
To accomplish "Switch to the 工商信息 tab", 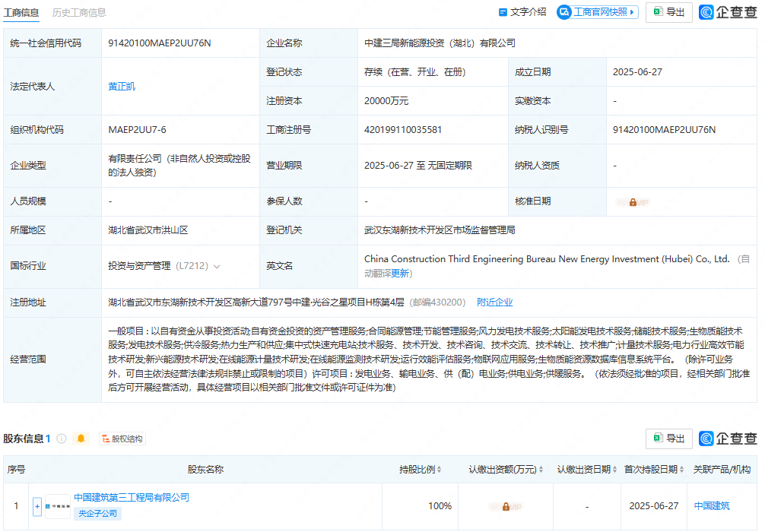I will pyautogui.click(x=21, y=12).
